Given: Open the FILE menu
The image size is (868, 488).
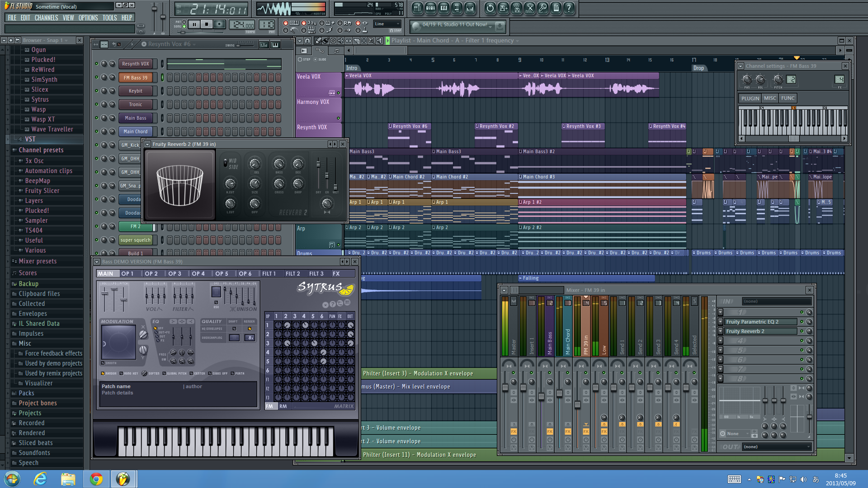Looking at the screenshot, I should [12, 18].
